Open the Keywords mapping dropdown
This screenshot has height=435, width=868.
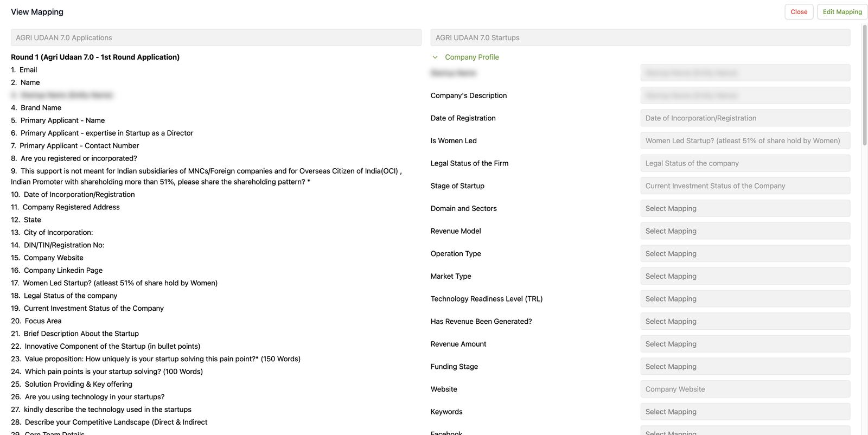click(x=745, y=412)
